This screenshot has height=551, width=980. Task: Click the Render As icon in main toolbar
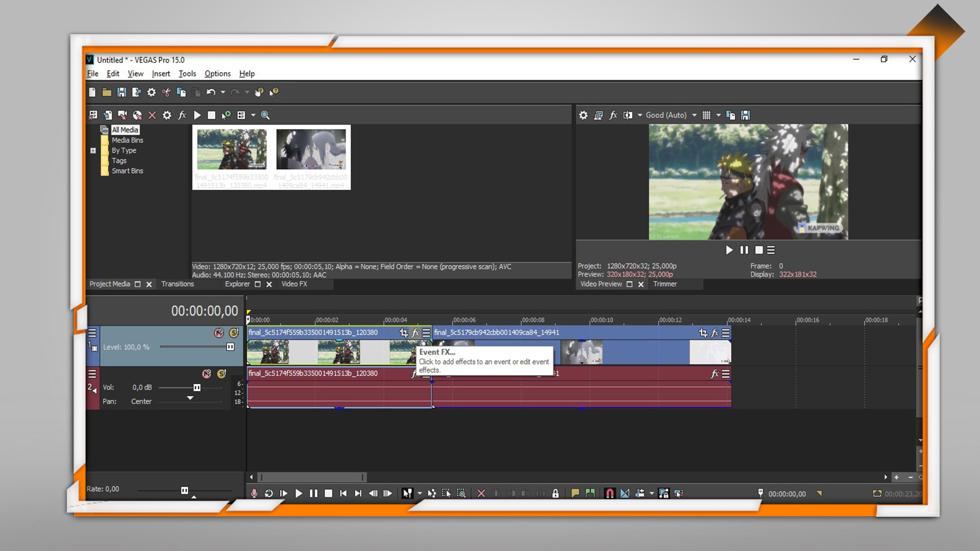click(x=136, y=92)
